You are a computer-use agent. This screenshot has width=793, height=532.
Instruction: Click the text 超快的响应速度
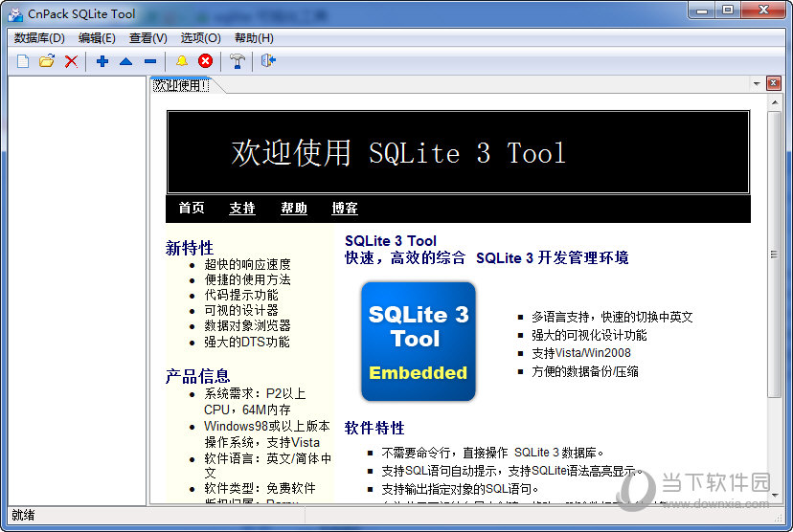point(247,264)
